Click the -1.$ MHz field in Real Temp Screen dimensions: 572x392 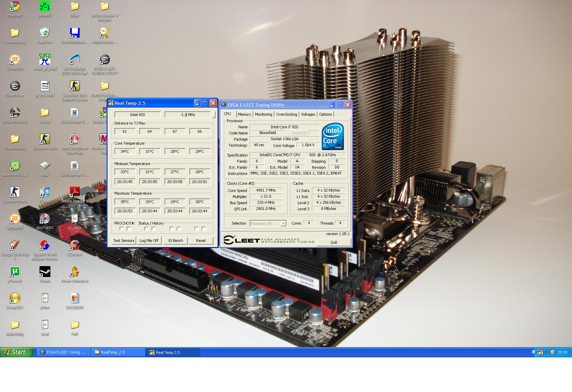(x=188, y=115)
